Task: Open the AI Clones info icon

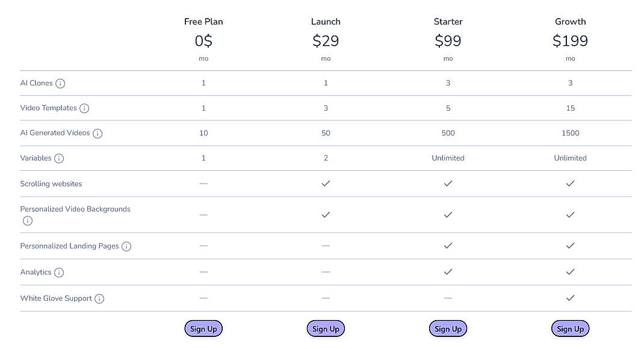Action: tap(60, 83)
